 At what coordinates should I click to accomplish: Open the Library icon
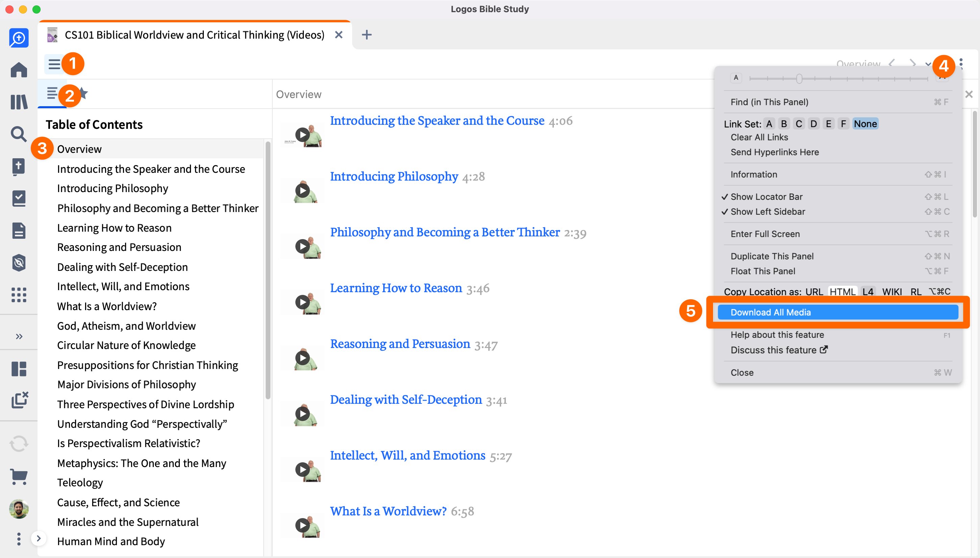coord(19,102)
